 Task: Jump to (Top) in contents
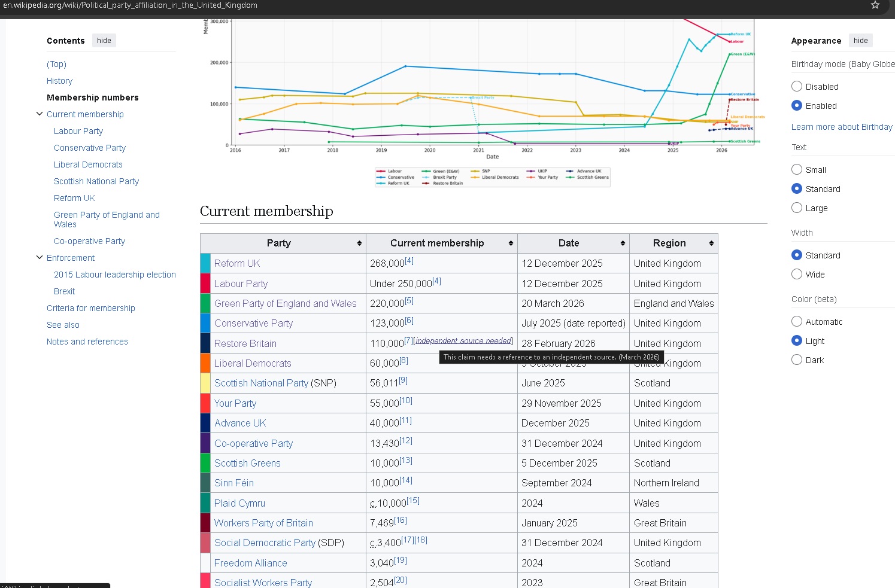(x=57, y=64)
